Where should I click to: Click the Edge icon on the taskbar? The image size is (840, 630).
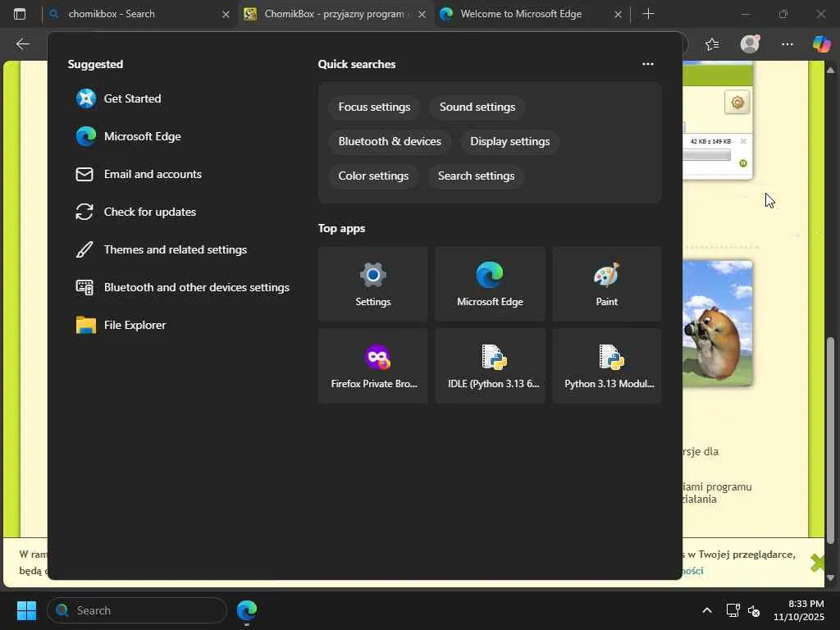click(x=247, y=610)
